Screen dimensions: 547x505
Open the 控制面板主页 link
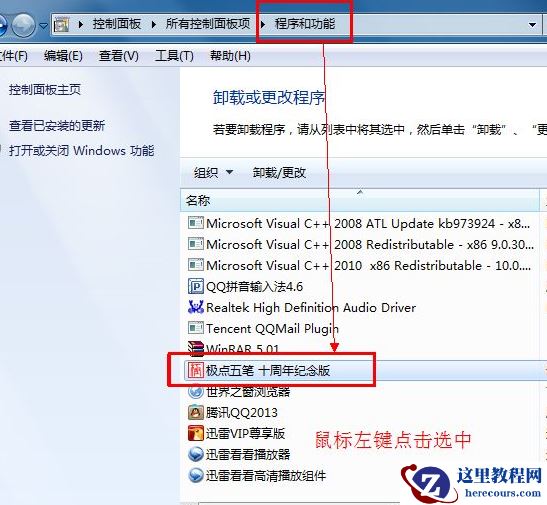(45, 90)
